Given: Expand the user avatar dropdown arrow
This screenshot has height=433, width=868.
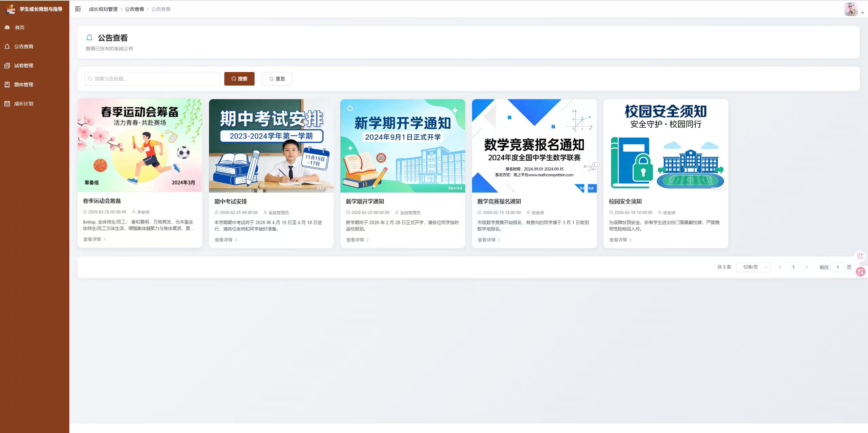Looking at the screenshot, I should click(x=863, y=13).
